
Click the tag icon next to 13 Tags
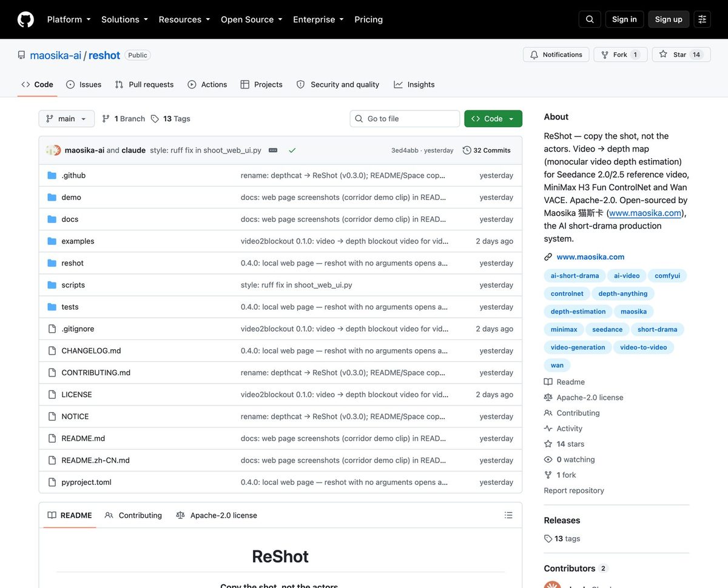[155, 119]
